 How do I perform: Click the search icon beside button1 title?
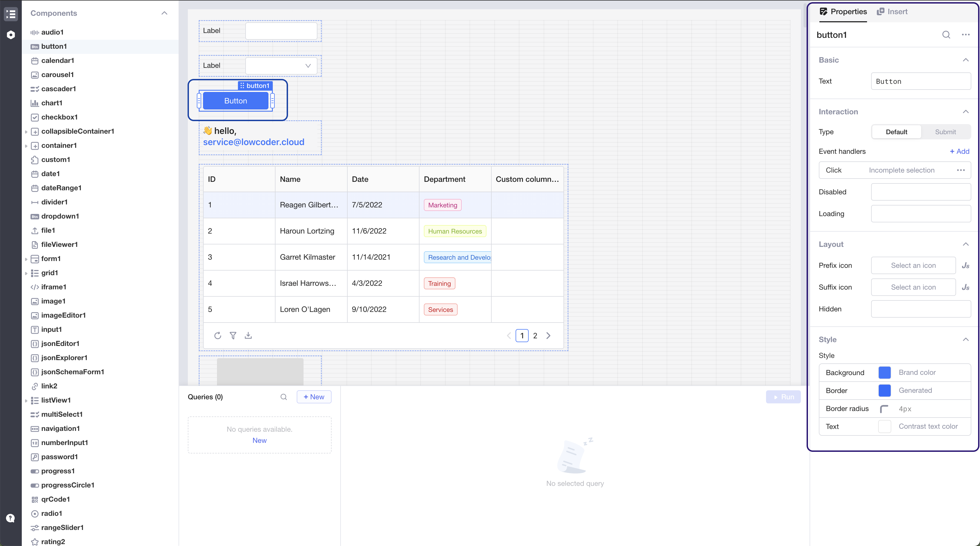click(946, 35)
